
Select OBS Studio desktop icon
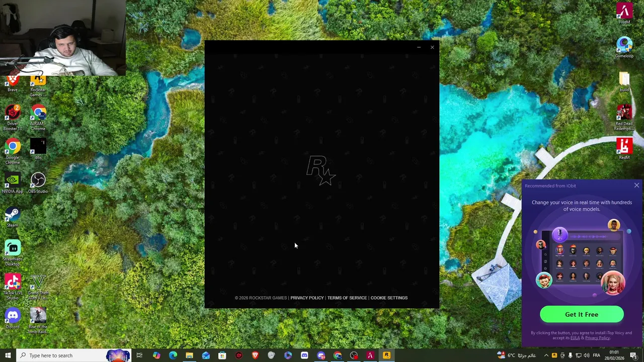38,183
